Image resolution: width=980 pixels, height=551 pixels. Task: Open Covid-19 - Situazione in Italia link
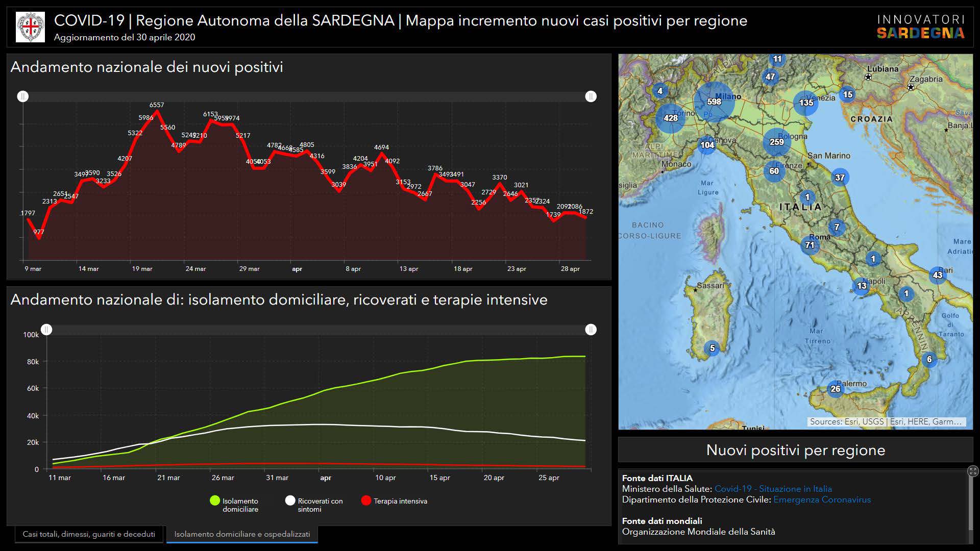click(773, 489)
